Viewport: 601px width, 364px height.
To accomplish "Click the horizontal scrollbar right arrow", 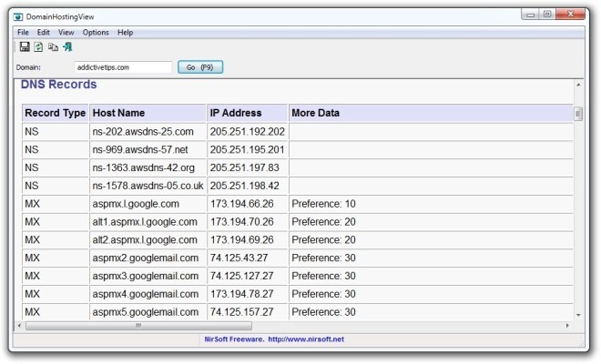I will (x=567, y=326).
